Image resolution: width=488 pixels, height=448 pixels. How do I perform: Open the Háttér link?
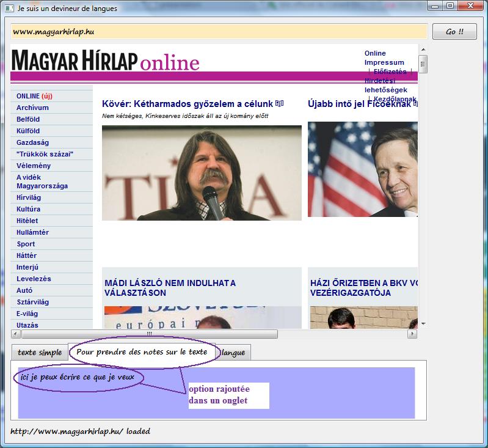(26, 255)
